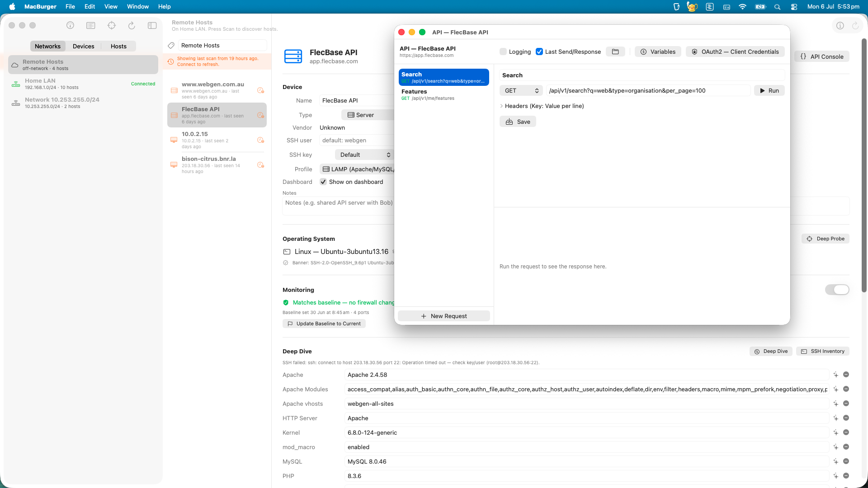Open the list view toolbar icon
Screen dimensions: 868x488
91,26
